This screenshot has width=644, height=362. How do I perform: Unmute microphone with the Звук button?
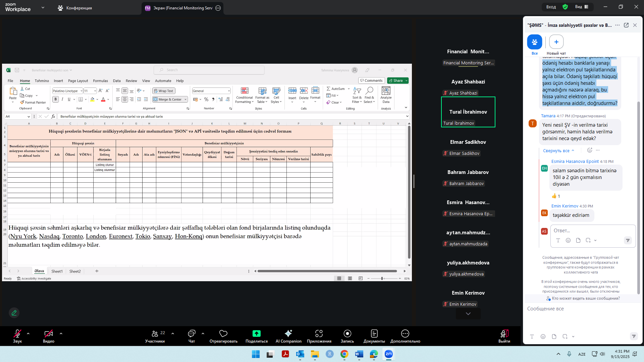point(17,334)
